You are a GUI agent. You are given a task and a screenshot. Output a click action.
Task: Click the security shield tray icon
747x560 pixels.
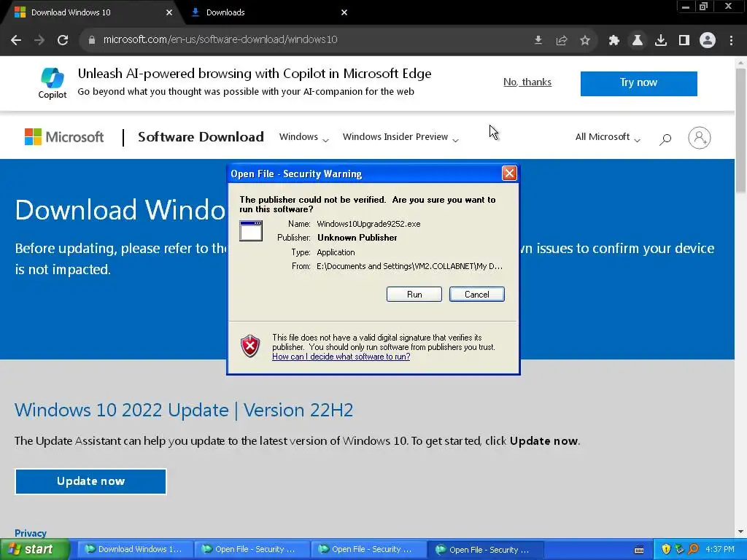coord(666,549)
